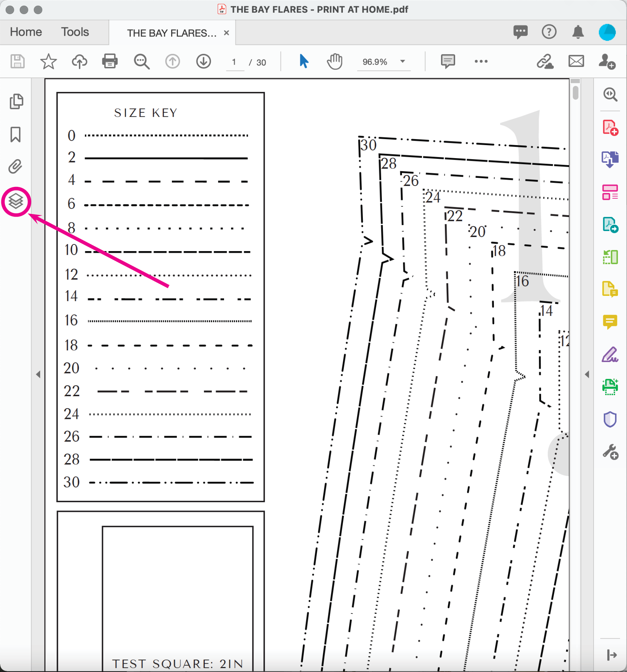The width and height of the screenshot is (627, 672).
Task: Collapse the left navigation pane arrow
Action: coord(38,374)
